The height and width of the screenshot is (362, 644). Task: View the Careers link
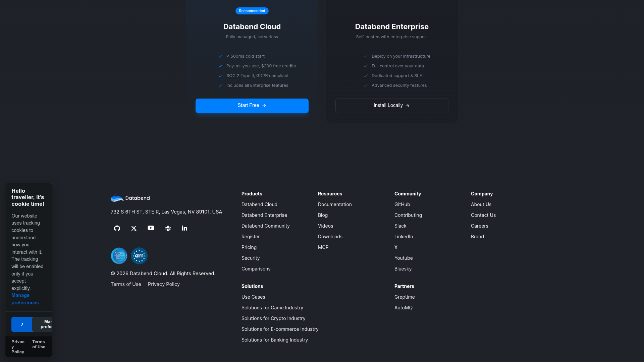(479, 226)
